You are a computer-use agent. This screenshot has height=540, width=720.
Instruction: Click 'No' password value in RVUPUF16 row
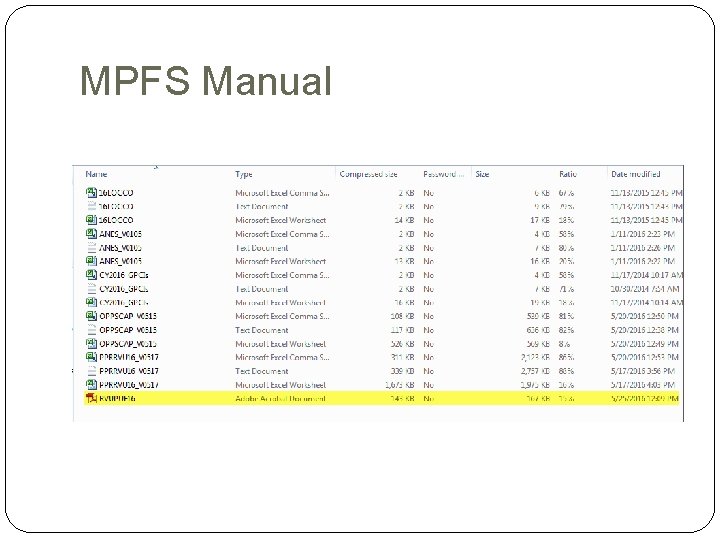coord(428,399)
